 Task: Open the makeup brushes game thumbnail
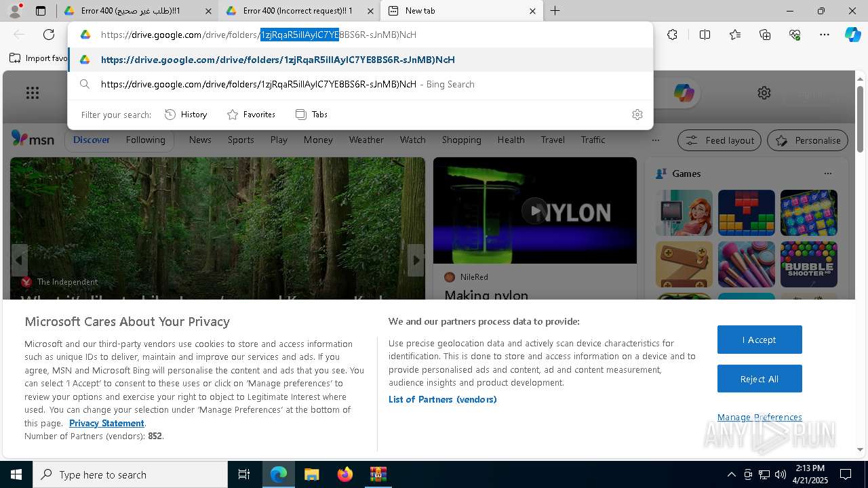click(x=746, y=264)
